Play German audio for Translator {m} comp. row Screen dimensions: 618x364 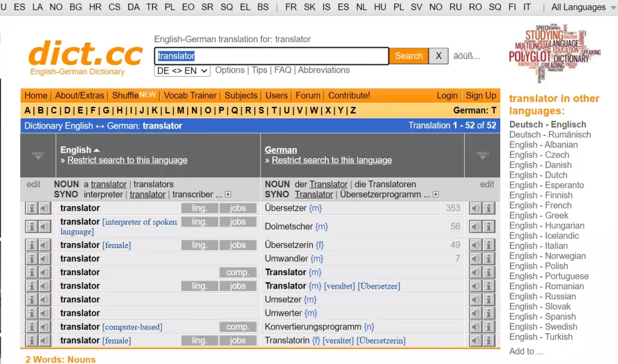(x=476, y=272)
